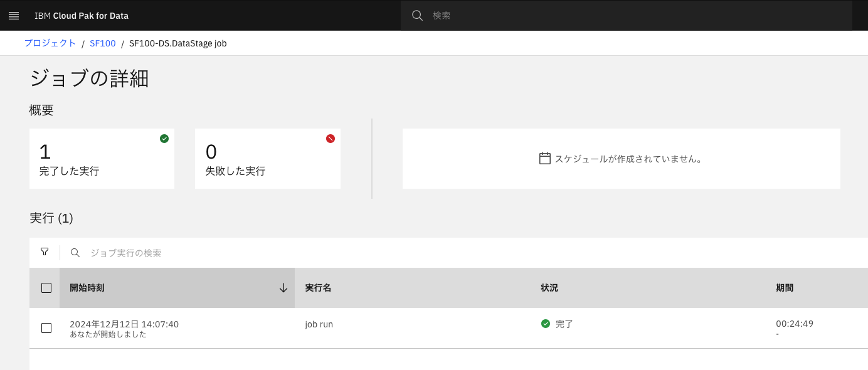Image resolution: width=868 pixels, height=370 pixels.
Task: Sort by the 期間 column header
Action: (x=784, y=287)
